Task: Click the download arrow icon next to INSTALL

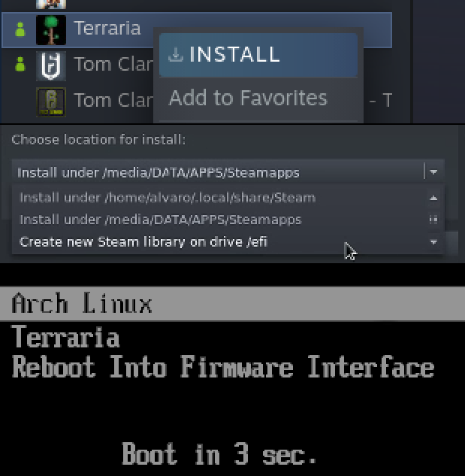Action: 176,55
